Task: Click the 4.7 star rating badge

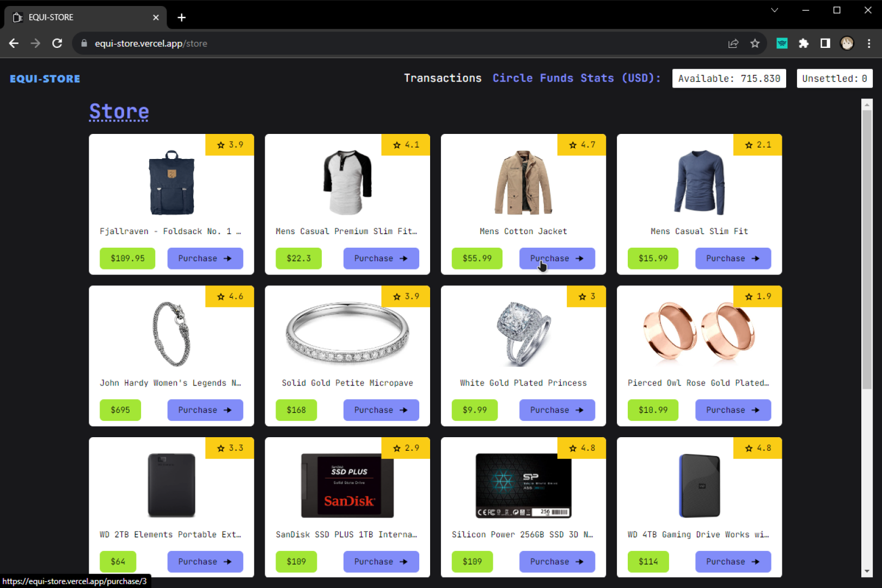Action: tap(581, 145)
